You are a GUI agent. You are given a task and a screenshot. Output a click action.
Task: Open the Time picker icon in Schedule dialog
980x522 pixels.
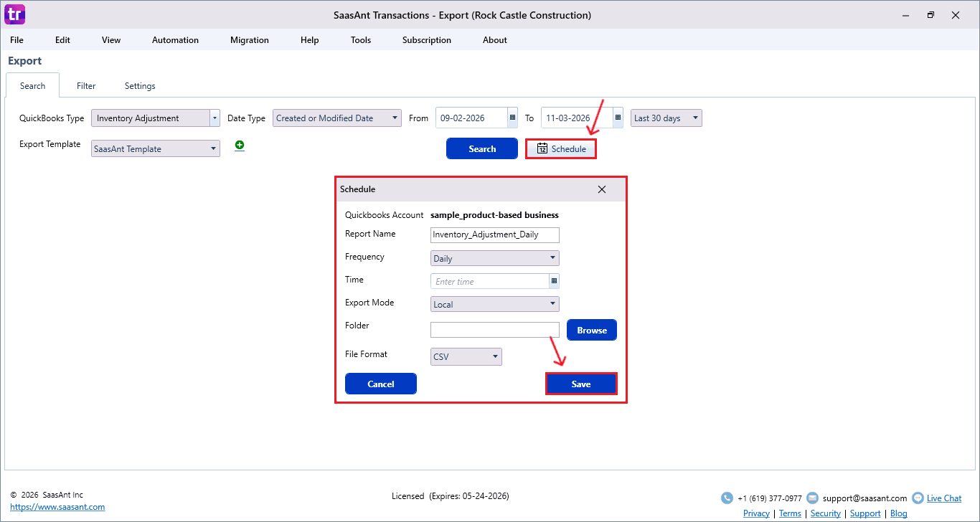point(554,281)
